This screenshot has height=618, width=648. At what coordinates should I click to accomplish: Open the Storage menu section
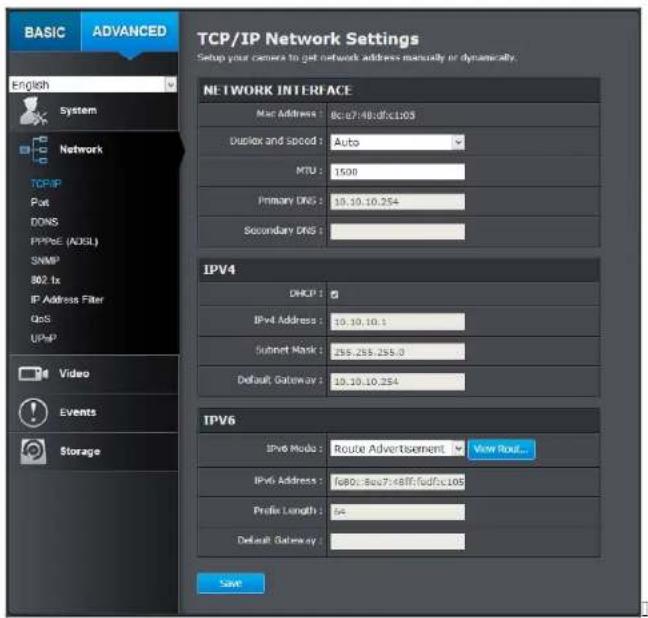[x=93, y=451]
